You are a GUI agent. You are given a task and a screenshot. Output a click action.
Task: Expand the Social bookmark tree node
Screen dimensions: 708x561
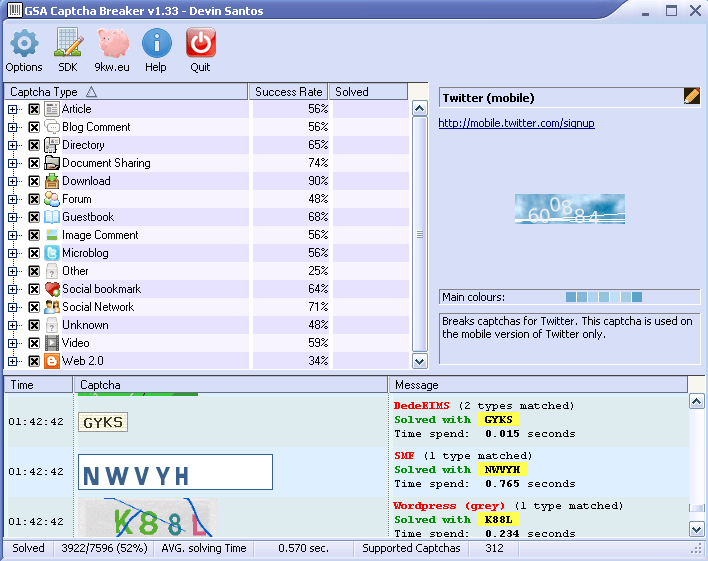(x=13, y=290)
